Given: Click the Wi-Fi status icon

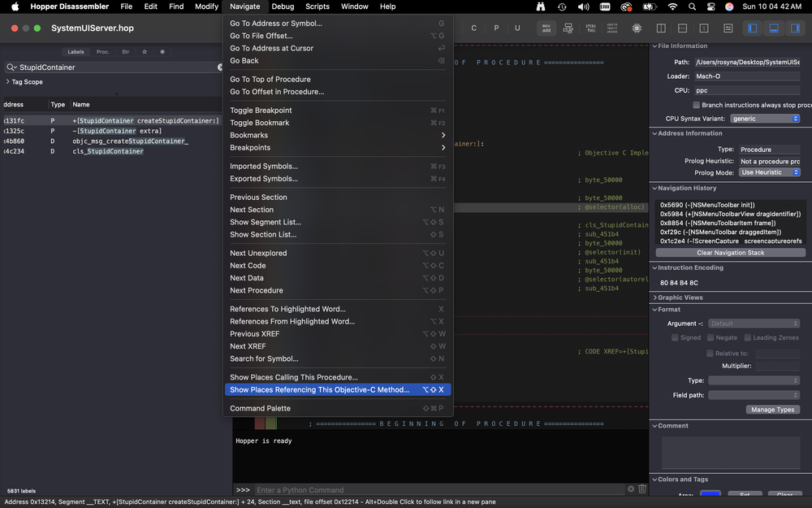Looking at the screenshot, I should click(672, 7).
